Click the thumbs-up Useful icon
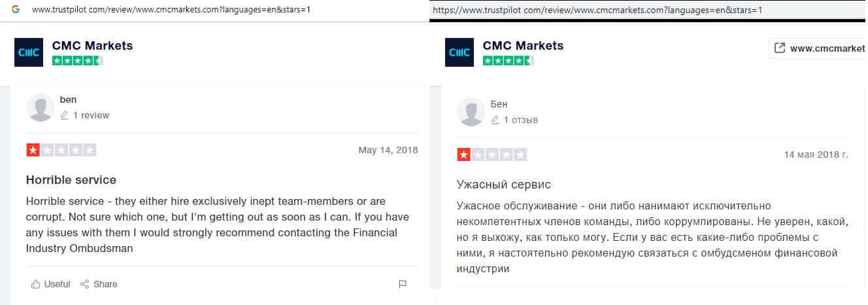868x305 pixels. coord(35,284)
